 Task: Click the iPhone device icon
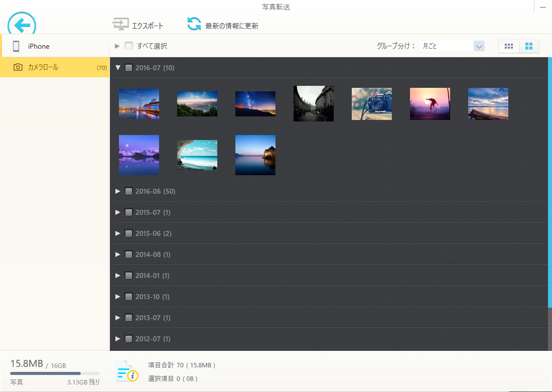point(16,46)
